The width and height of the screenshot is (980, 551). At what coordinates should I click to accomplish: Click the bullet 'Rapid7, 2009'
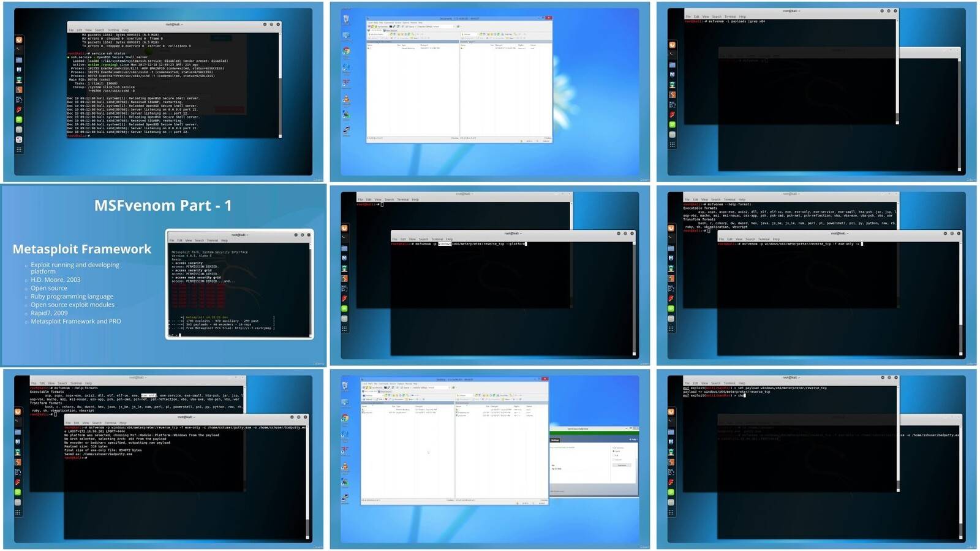coord(49,313)
